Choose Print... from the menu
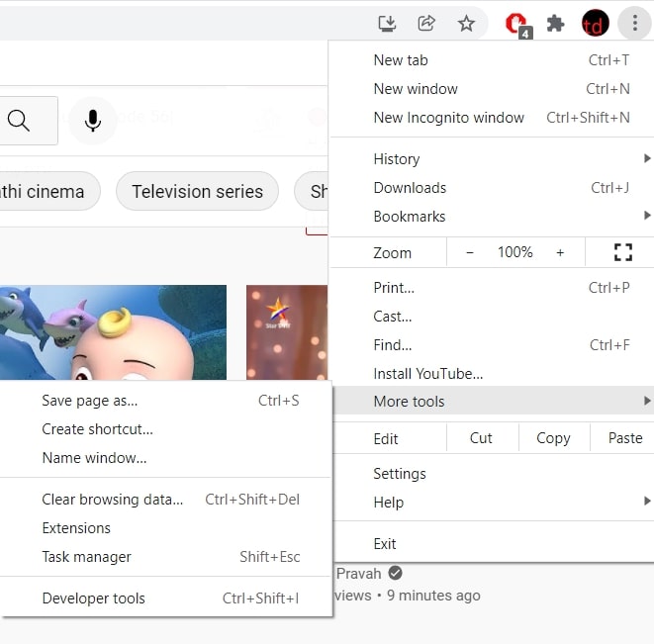Image resolution: width=654 pixels, height=644 pixels. (492, 288)
